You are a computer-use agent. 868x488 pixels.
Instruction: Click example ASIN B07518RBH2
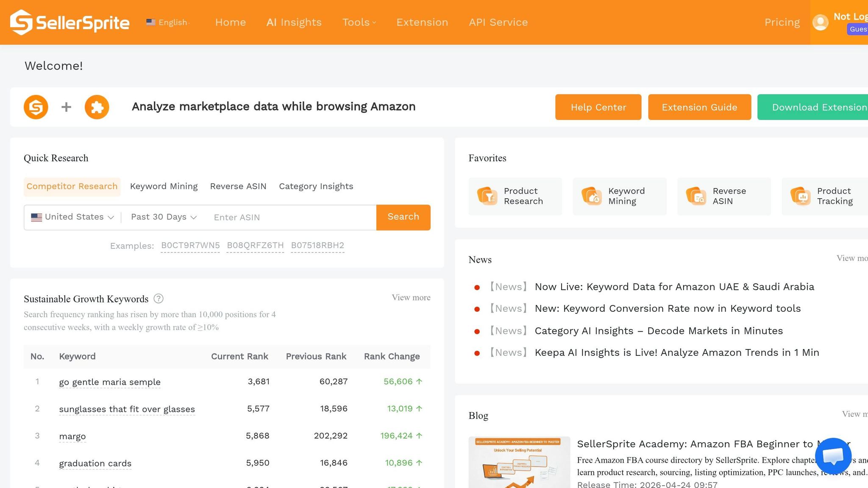tap(317, 246)
